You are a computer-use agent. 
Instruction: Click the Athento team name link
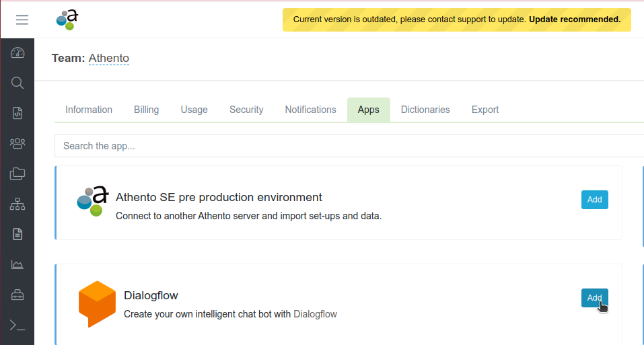(x=109, y=59)
